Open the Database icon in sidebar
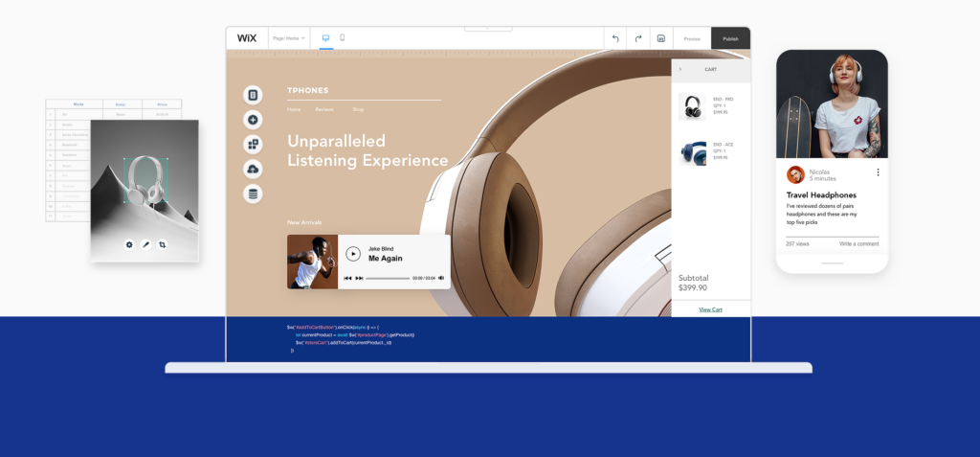 click(x=253, y=194)
